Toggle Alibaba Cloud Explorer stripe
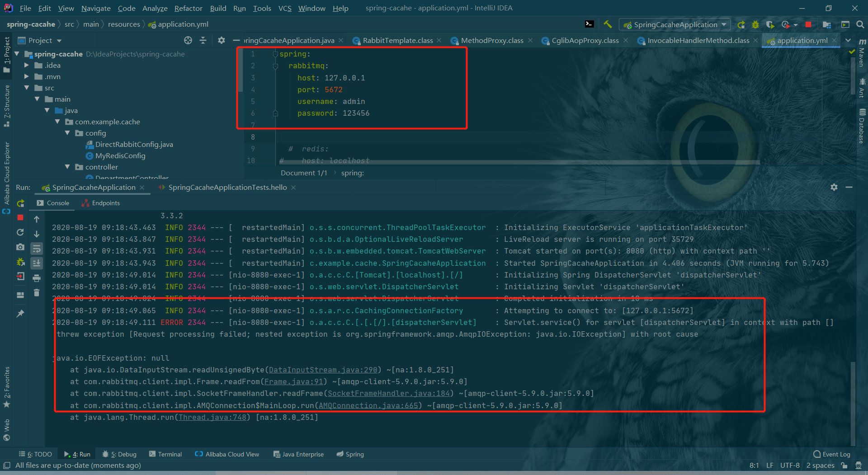The height and width of the screenshot is (475, 868). (6, 178)
